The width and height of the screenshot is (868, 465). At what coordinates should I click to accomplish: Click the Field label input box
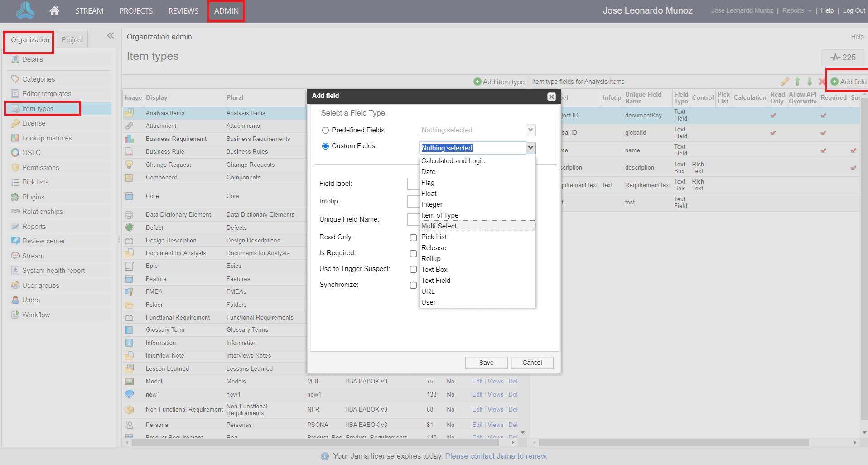click(413, 184)
